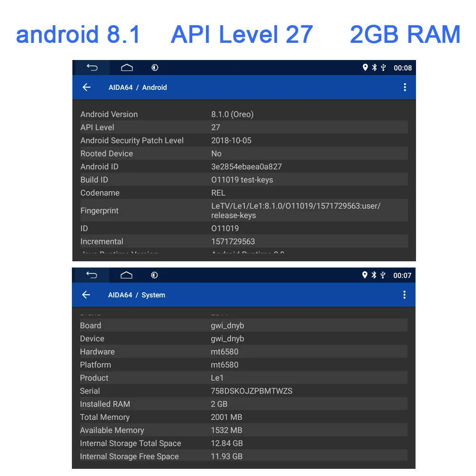476x476 pixels.
Task: Select the 'Board' label
Action: 90,326
